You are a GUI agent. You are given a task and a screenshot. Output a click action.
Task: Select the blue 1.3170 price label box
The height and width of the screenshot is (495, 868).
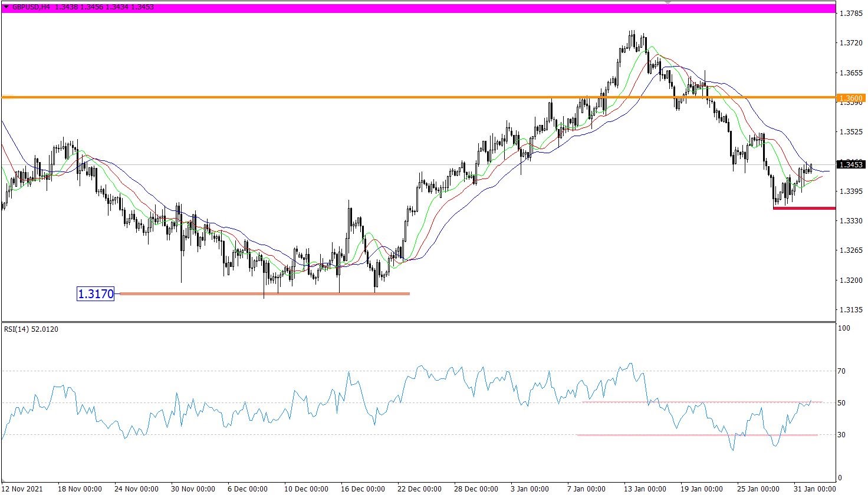click(96, 293)
